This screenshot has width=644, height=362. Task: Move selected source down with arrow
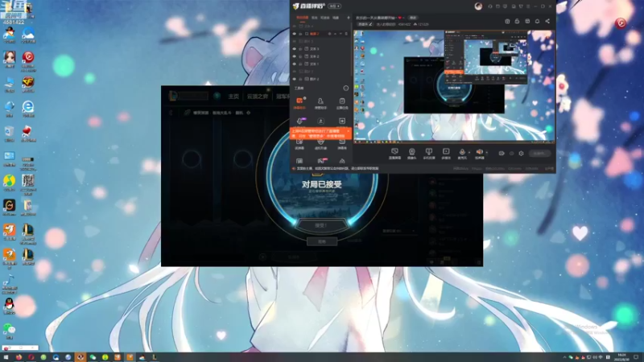pos(341,34)
